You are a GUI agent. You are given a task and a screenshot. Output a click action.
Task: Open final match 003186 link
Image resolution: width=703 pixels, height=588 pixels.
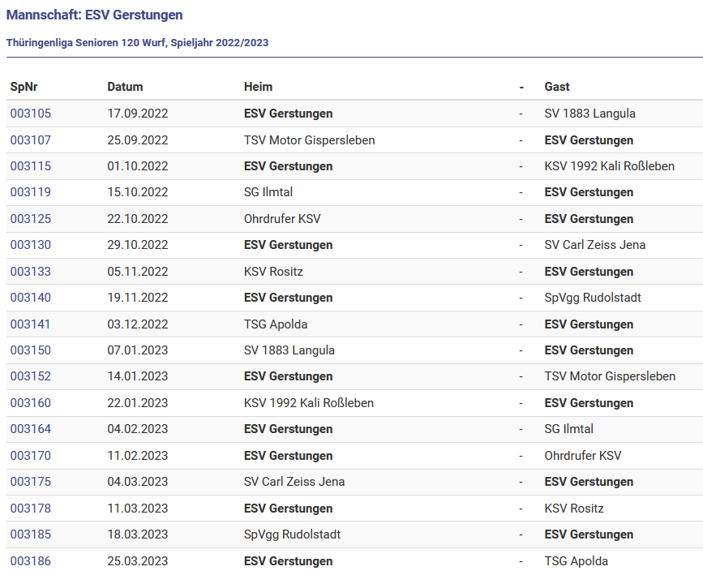31,561
